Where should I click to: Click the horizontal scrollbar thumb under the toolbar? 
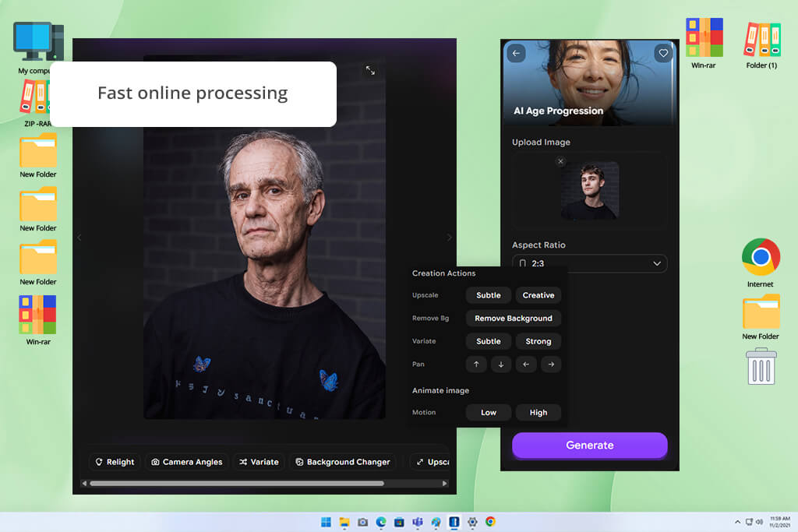pyautogui.click(x=237, y=484)
